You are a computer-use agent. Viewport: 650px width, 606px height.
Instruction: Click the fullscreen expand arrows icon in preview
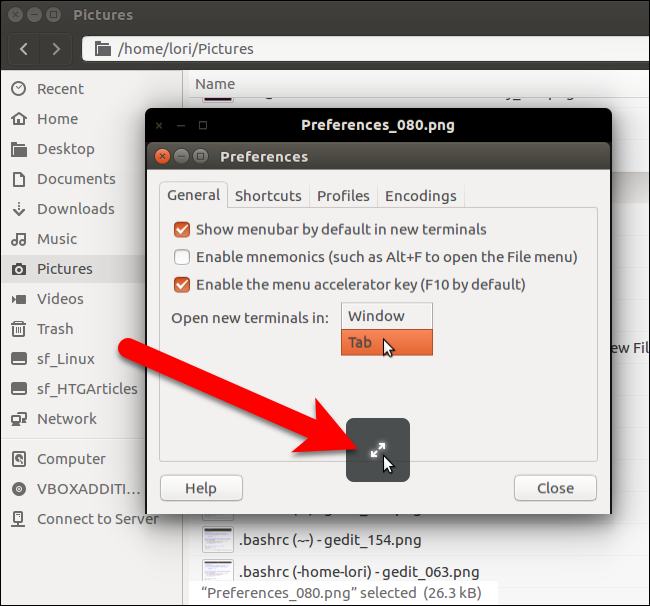pyautogui.click(x=378, y=450)
